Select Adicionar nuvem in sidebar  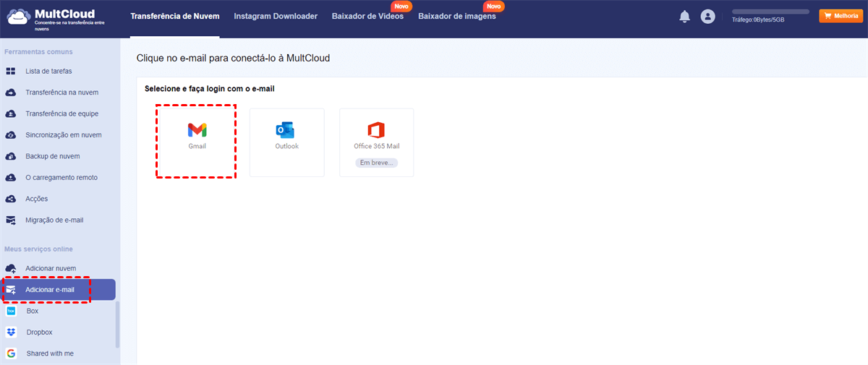(51, 269)
